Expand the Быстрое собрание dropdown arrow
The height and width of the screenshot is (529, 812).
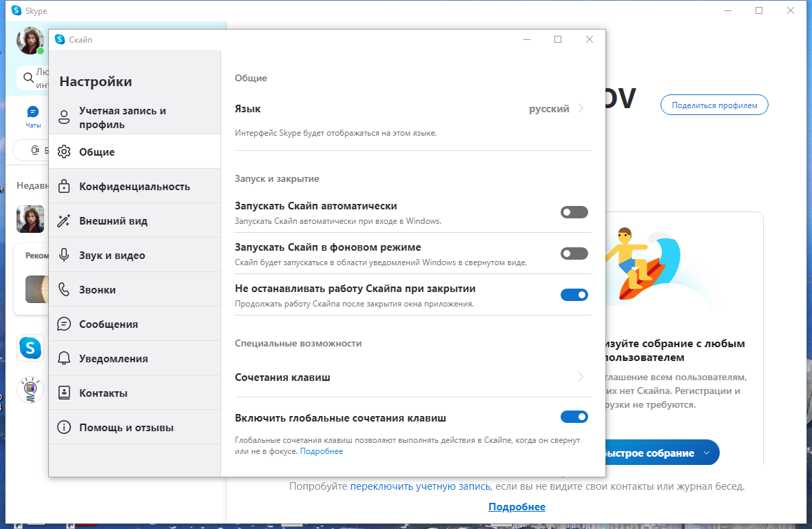click(x=707, y=453)
